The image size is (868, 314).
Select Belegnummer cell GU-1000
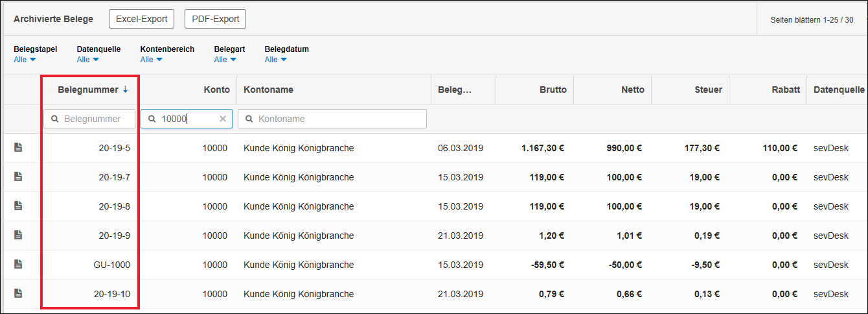point(112,265)
